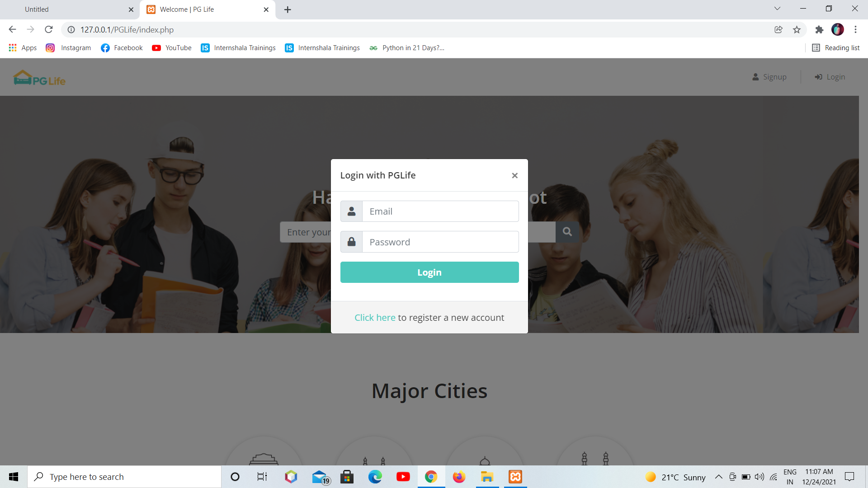Bookmark the page with the star icon
Viewport: 868px width, 488px height.
[797, 29]
